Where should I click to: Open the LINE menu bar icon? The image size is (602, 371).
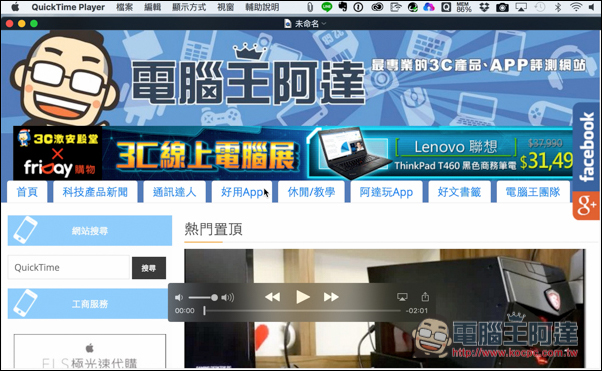(327, 7)
